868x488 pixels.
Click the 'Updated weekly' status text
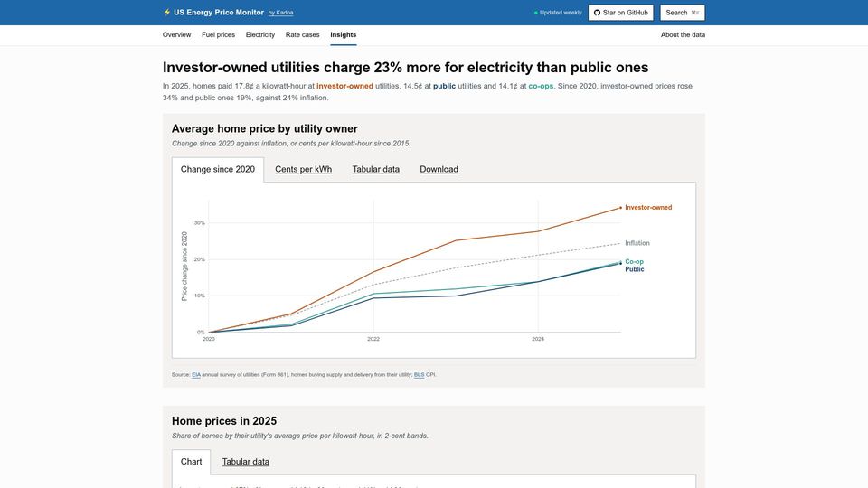561,13
